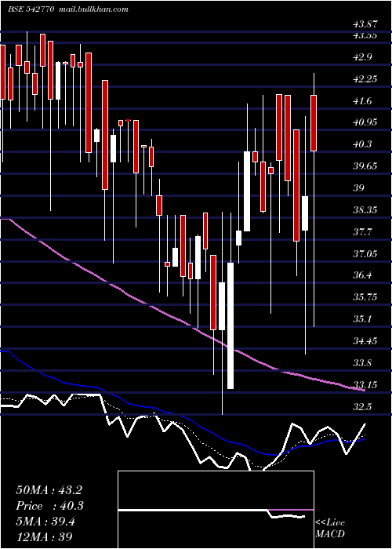Click the 40.3 price axis label
Viewport: 392px width, 549px height.
tap(362, 144)
